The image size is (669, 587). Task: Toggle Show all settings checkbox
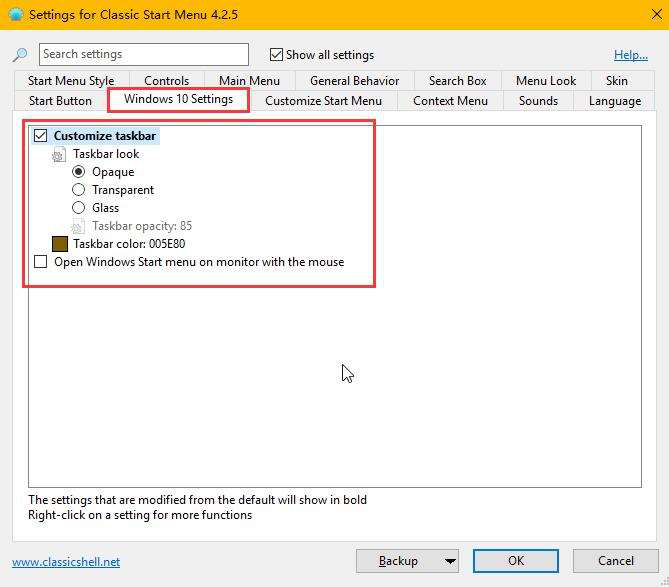276,55
